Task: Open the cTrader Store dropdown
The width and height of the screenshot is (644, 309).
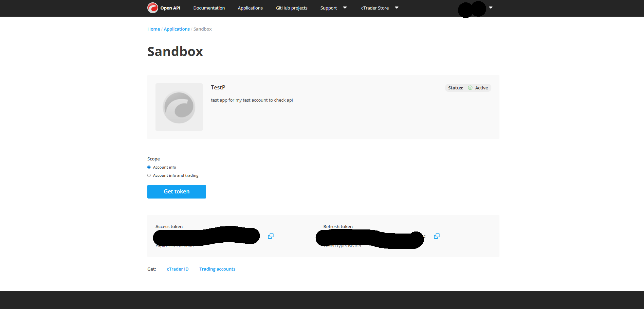Action: coord(379,8)
